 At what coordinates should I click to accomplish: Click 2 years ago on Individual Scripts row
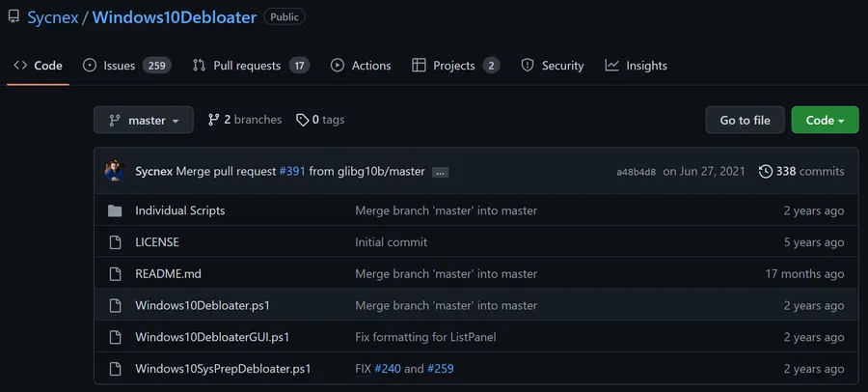(814, 210)
